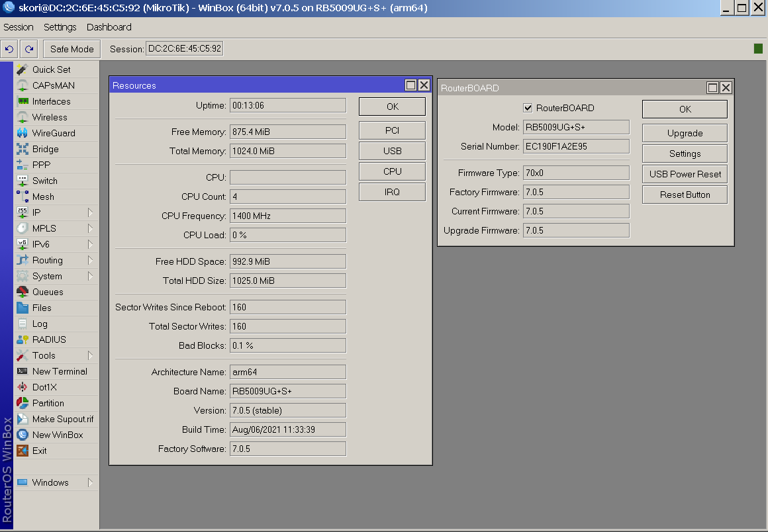Open a New WinBox session icon
Image resolution: width=768 pixels, height=532 pixels.
click(x=23, y=435)
